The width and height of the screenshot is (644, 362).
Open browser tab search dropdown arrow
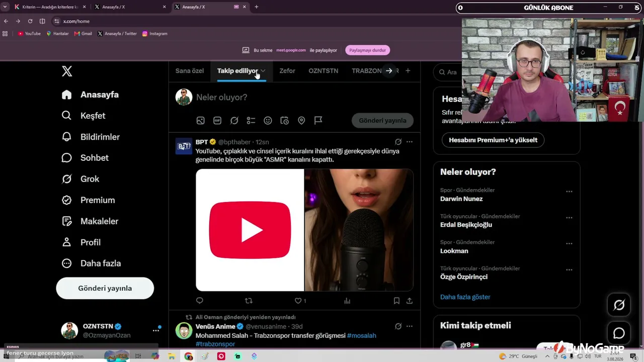click(5, 7)
